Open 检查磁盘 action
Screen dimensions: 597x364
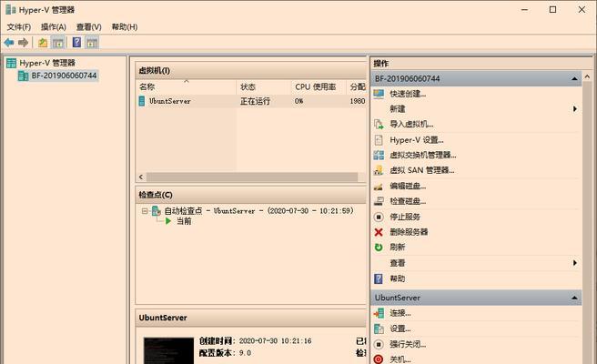408,201
